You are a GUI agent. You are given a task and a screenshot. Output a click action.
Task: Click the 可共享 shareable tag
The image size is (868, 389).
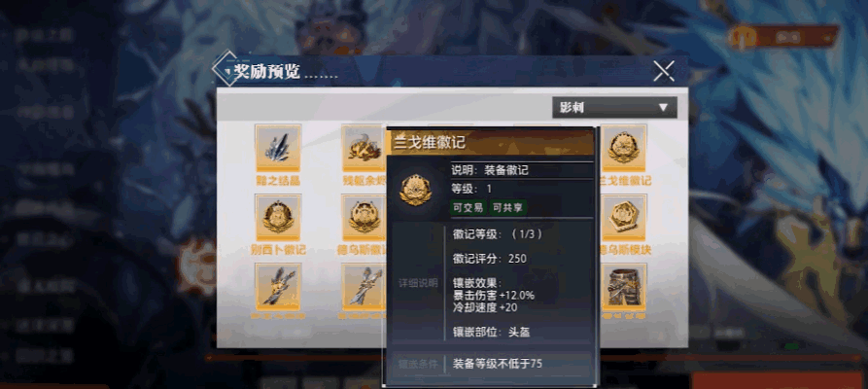(x=507, y=208)
